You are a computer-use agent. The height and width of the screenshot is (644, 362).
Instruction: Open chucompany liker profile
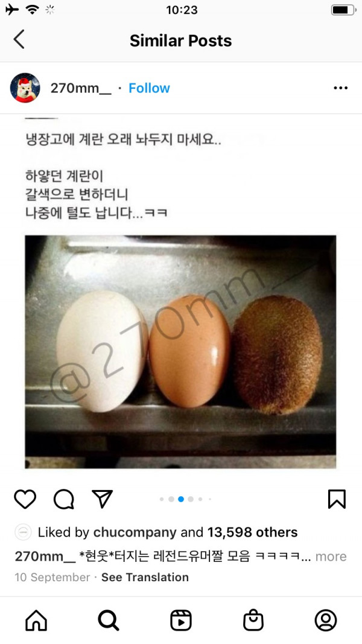tap(135, 532)
